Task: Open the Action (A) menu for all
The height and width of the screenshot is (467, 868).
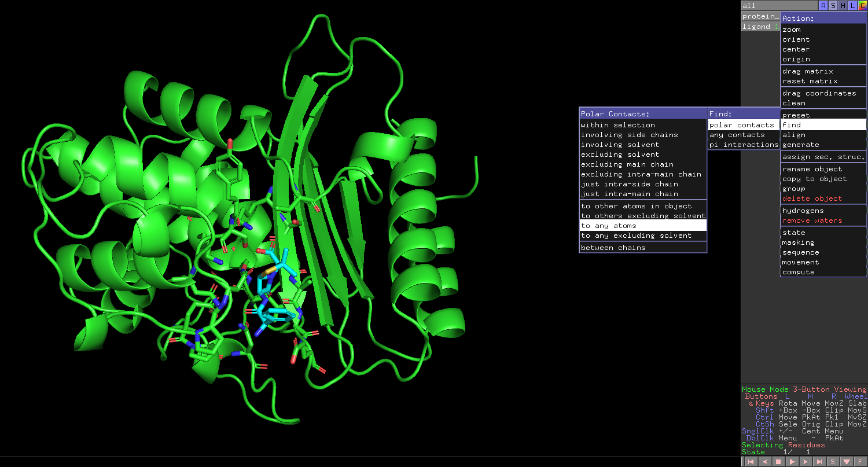Action: (823, 5)
